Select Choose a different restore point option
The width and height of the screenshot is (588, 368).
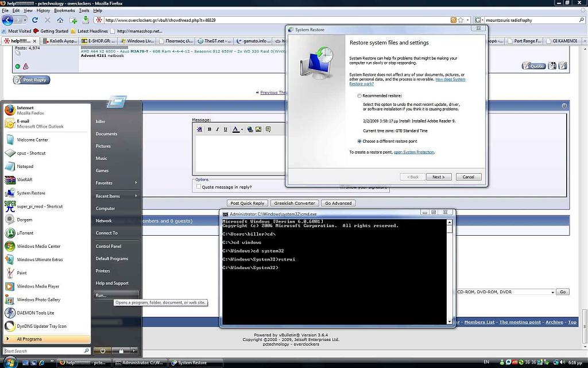tap(359, 141)
